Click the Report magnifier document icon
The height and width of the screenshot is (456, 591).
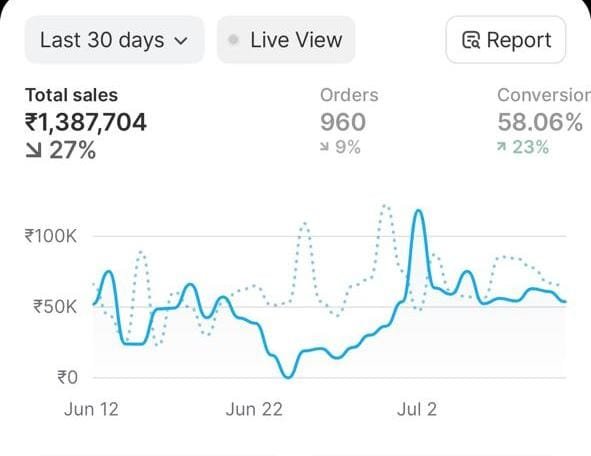[x=471, y=40]
